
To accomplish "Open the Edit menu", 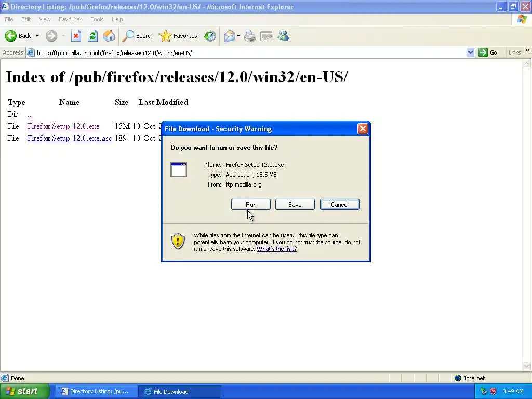I will (26, 19).
